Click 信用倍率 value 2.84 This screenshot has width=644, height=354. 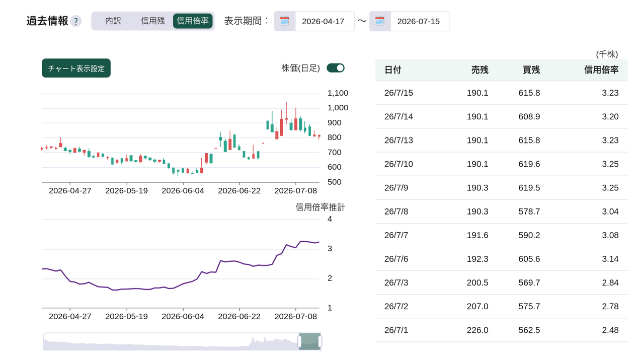(x=610, y=282)
